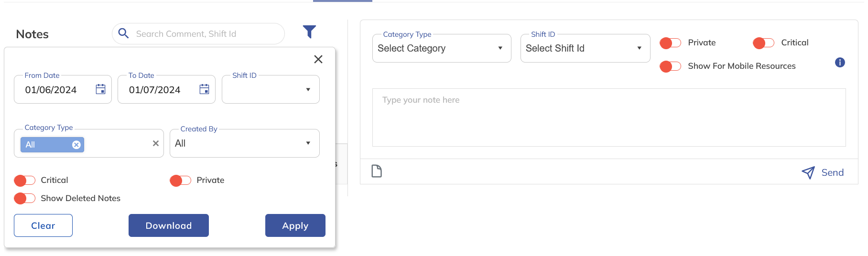The image size is (868, 256).
Task: Open the Created By dropdown
Action: 244,143
